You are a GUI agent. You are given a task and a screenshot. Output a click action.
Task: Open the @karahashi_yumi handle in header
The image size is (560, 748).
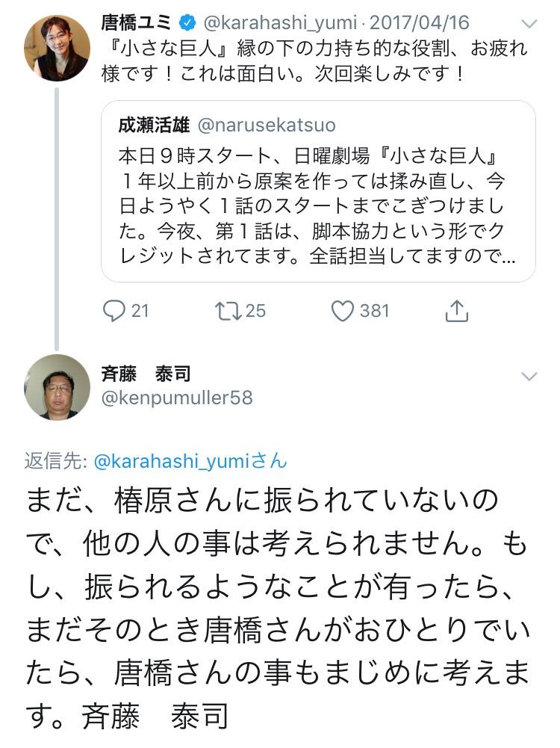pyautogui.click(x=280, y=23)
